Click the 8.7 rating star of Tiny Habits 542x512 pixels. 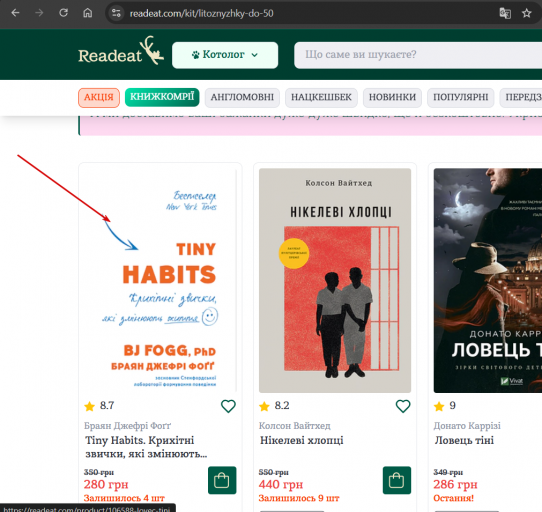(x=90, y=406)
